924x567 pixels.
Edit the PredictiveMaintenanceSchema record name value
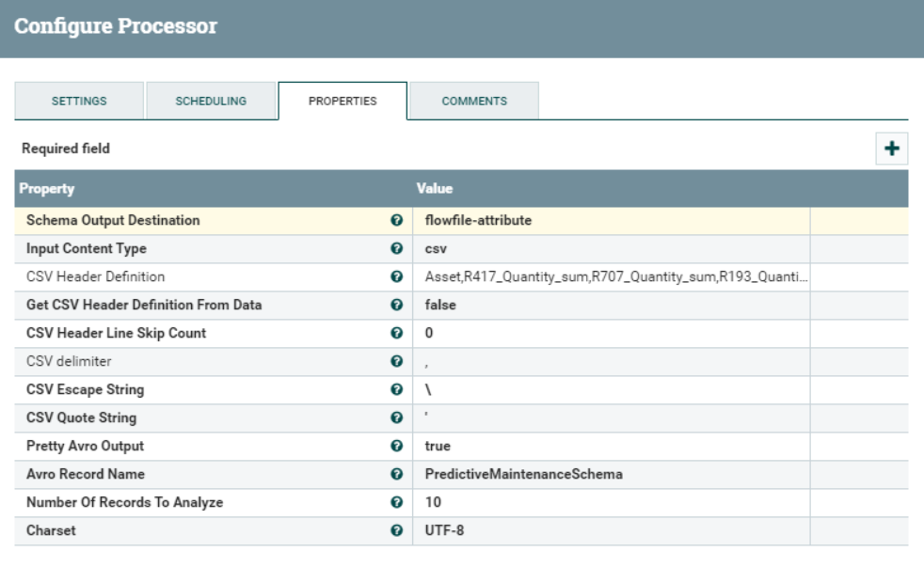point(611,474)
